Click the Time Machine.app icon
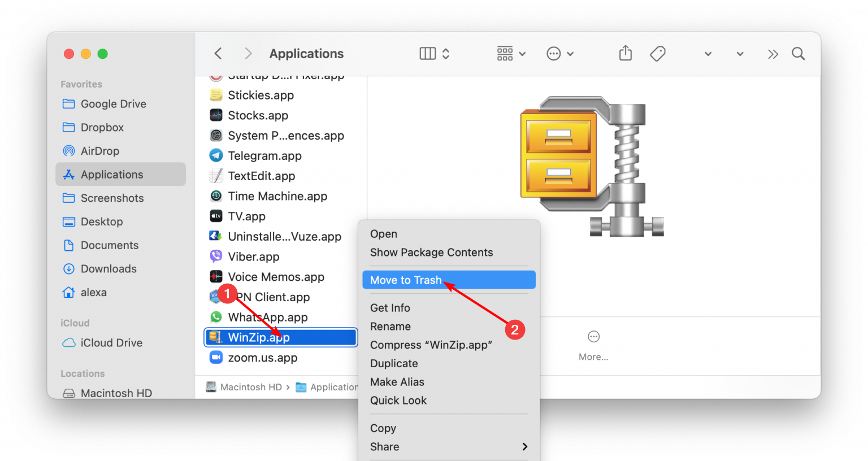This screenshot has width=868, height=461. point(216,196)
